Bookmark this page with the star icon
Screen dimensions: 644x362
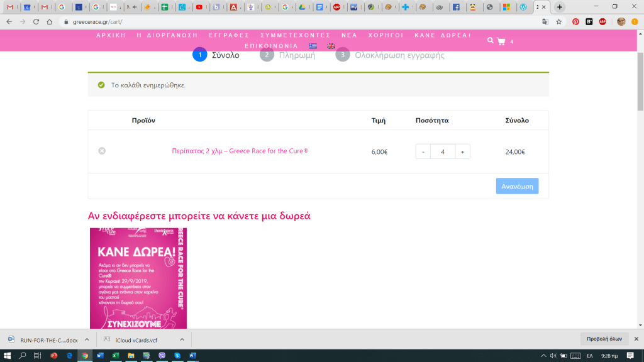coord(558,21)
